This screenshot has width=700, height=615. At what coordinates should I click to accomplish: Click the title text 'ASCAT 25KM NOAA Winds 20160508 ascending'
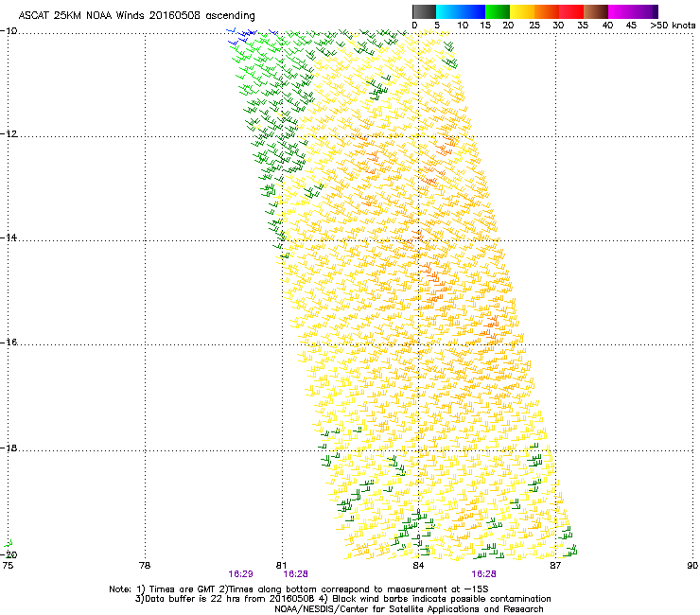point(136,16)
